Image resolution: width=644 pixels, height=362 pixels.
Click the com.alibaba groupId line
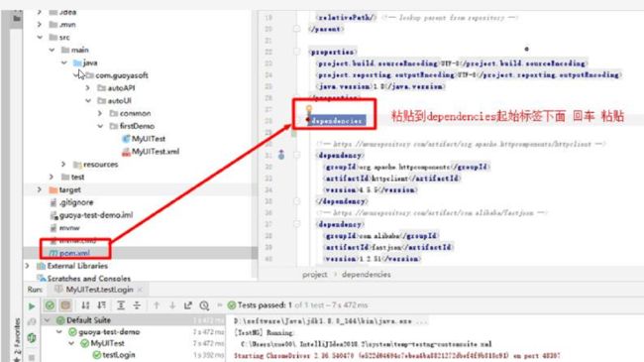click(380, 236)
